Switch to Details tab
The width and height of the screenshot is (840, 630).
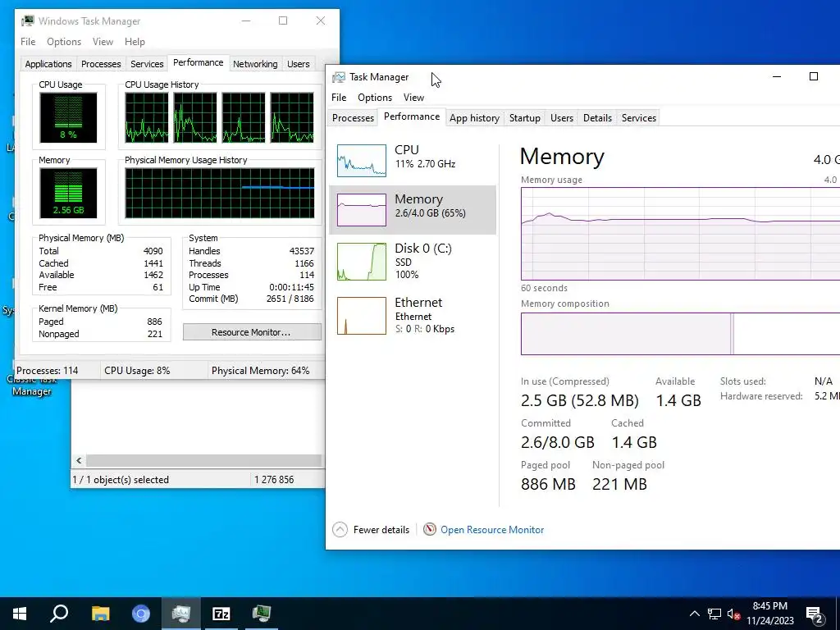(597, 118)
